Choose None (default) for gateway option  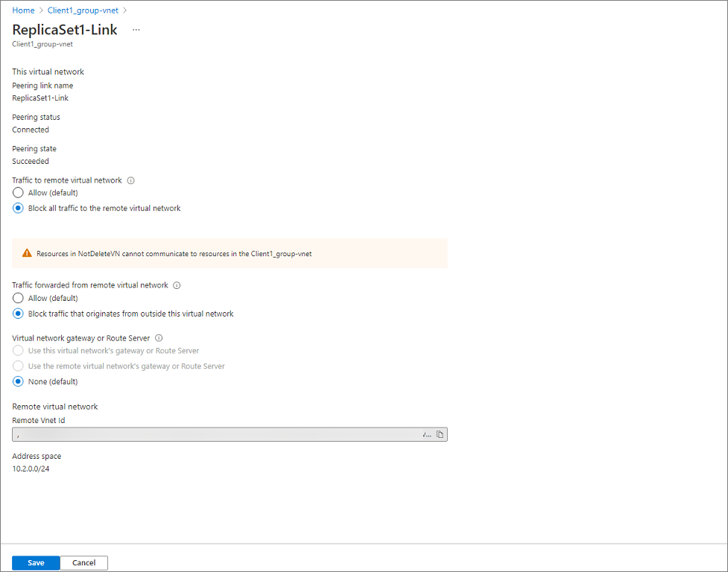(18, 381)
